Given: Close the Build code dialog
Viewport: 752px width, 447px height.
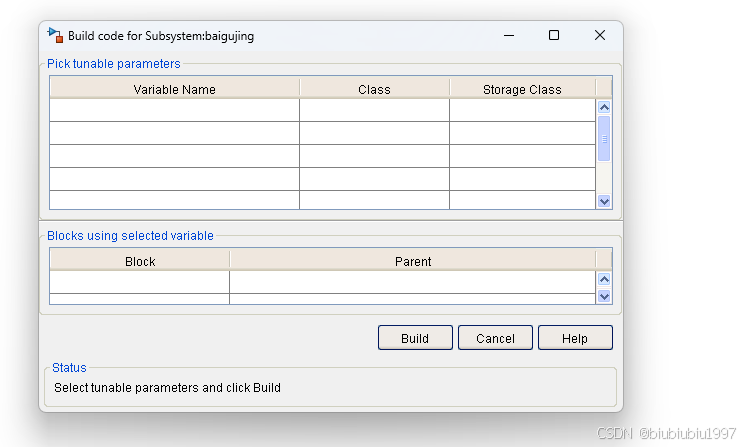Looking at the screenshot, I should tap(599, 35).
